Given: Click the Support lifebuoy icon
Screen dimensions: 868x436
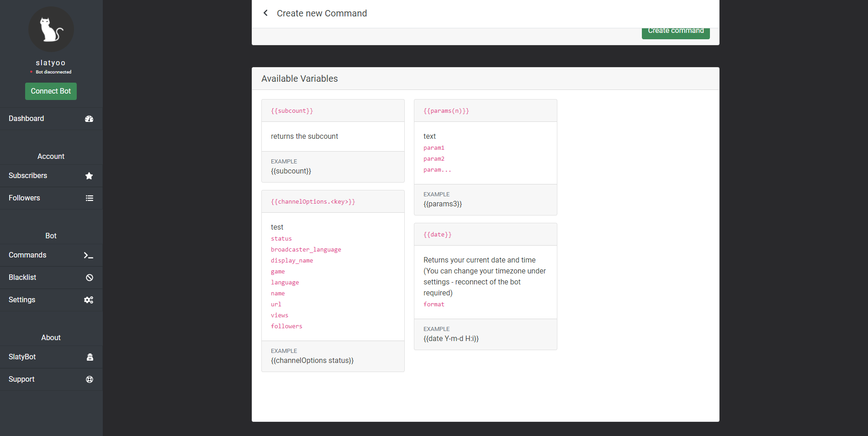Looking at the screenshot, I should [89, 379].
